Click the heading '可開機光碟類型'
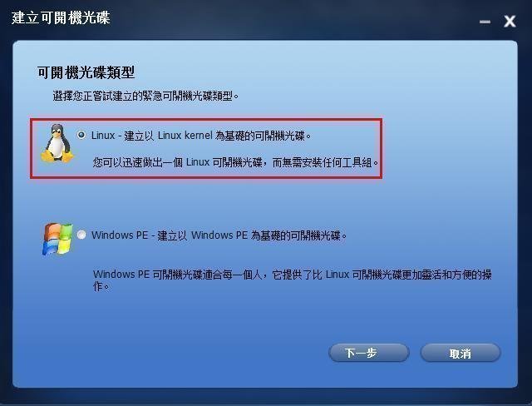Viewport: 532px width, 406px height. 86,72
